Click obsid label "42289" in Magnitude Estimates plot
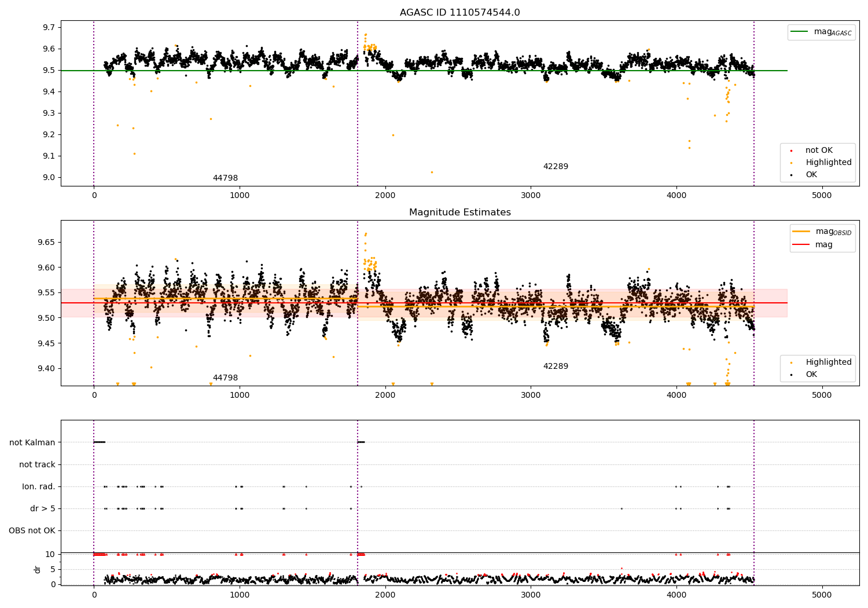The width and height of the screenshot is (868, 608). (x=556, y=367)
